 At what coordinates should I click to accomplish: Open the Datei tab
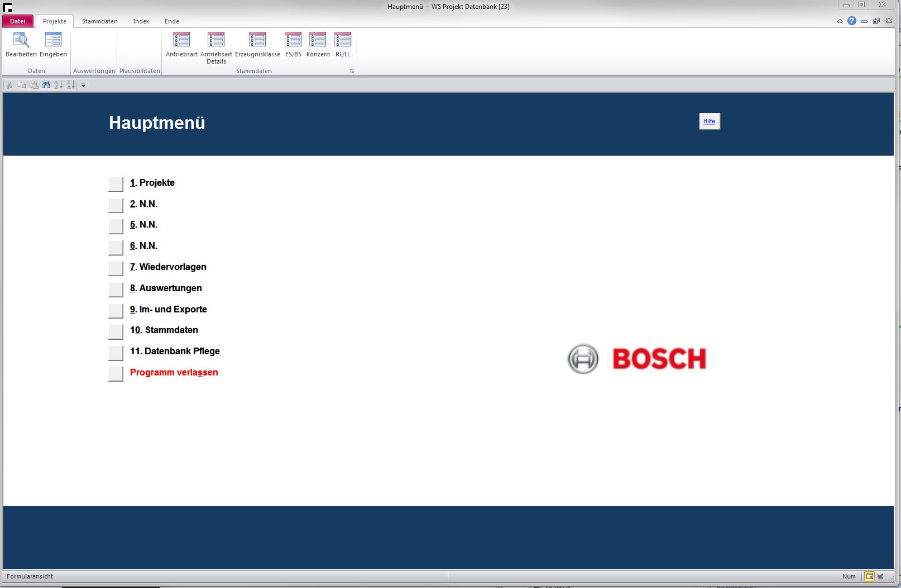tap(18, 21)
